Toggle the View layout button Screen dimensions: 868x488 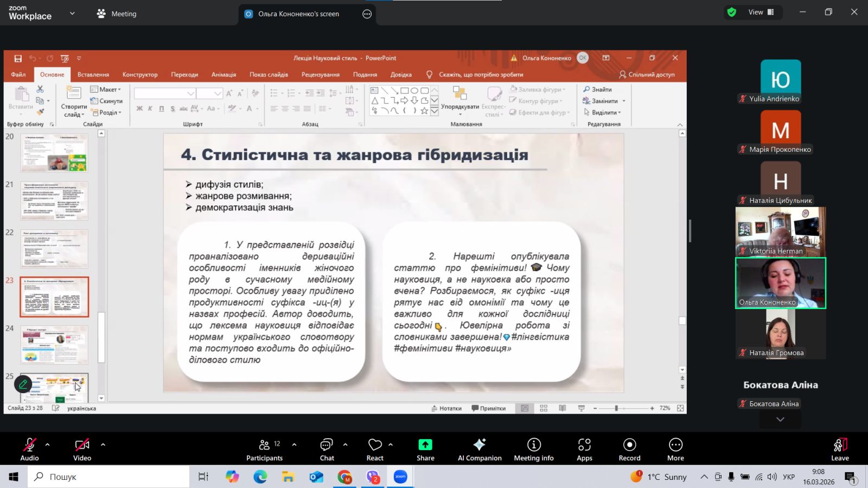pos(762,12)
